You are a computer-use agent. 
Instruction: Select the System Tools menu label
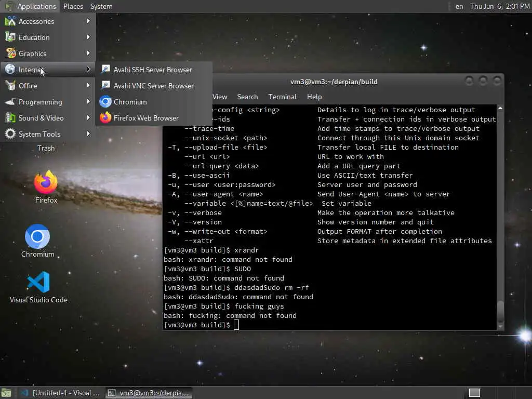39,134
